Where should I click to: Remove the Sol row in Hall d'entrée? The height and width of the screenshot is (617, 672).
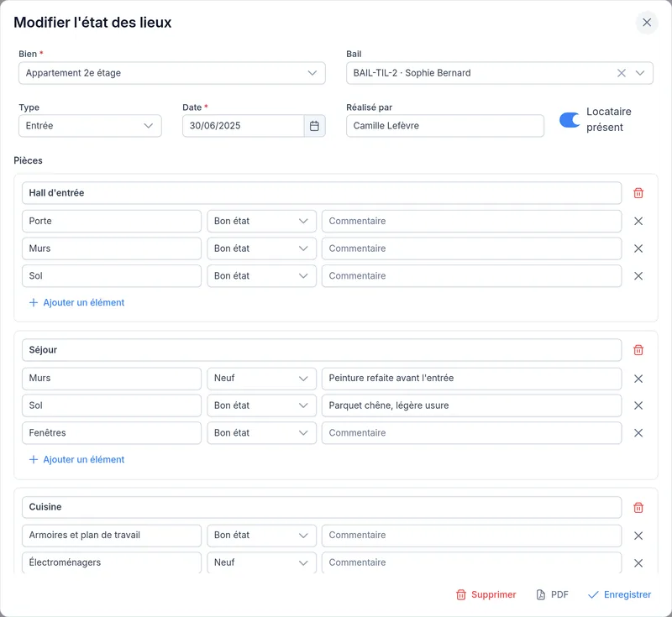click(638, 275)
